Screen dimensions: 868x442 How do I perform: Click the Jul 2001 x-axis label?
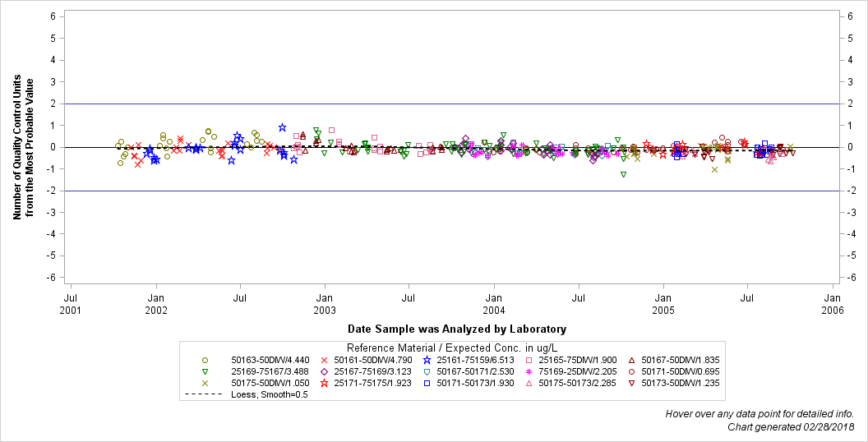tap(71, 304)
